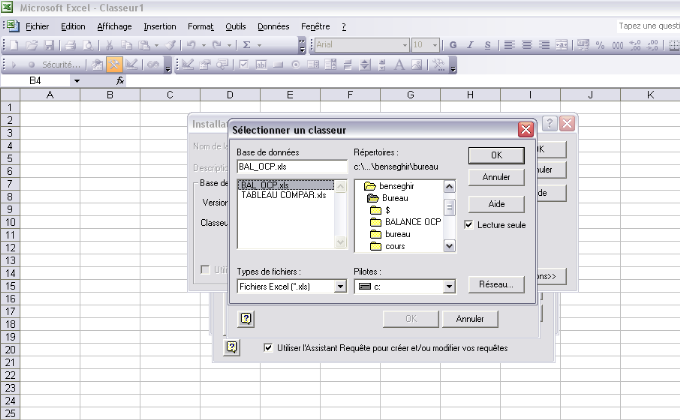The image size is (680, 420).
Task: Open the Insertion menu
Action: 160,26
